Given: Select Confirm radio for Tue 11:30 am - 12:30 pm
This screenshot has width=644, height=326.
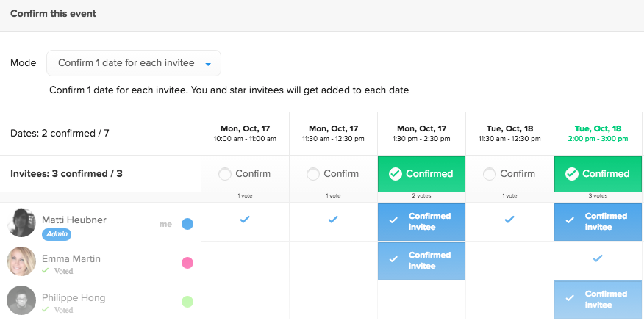Looking at the screenshot, I should pyautogui.click(x=490, y=174).
